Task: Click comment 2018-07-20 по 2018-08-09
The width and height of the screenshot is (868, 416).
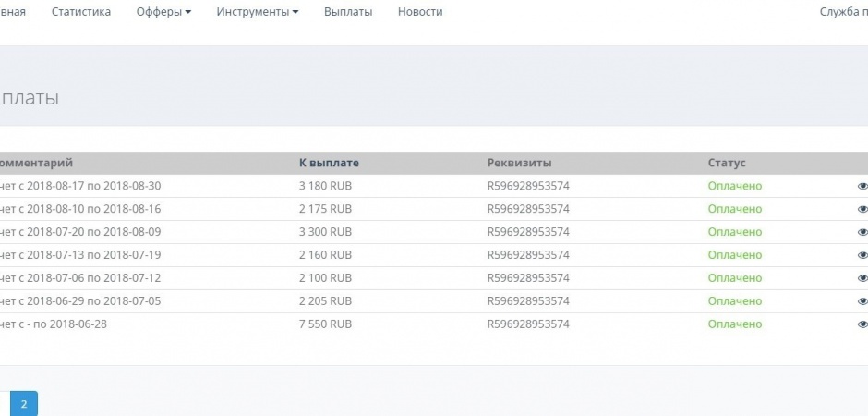Action: coord(94,232)
